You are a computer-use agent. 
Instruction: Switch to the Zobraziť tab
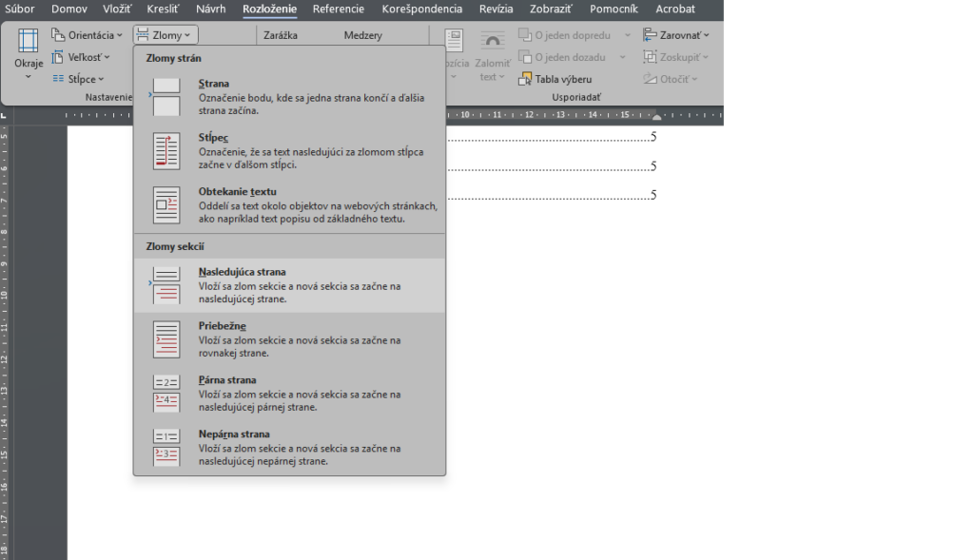click(551, 9)
